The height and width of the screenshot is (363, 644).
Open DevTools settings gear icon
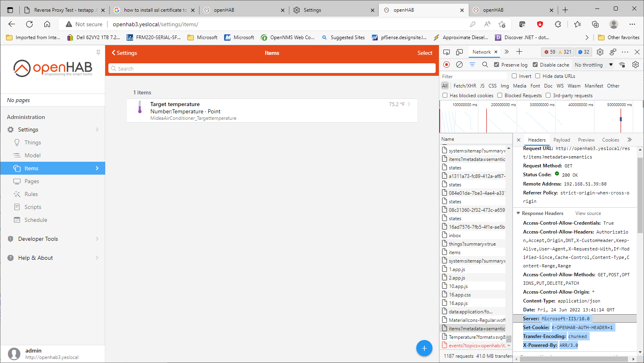pyautogui.click(x=600, y=52)
